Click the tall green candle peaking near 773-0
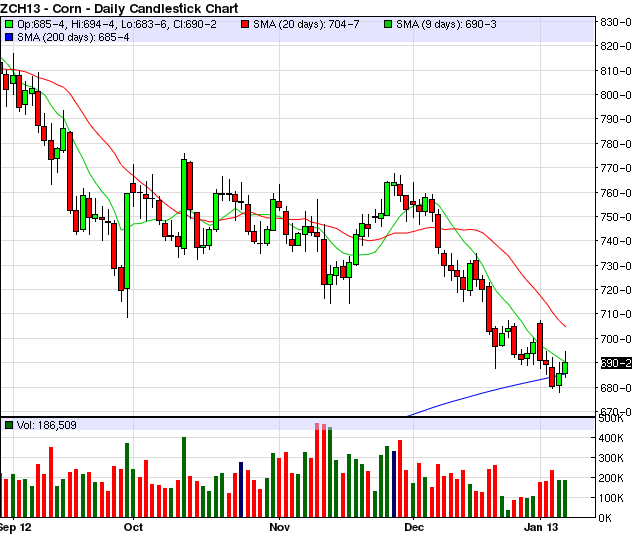Viewport: 640px width, 536px height. (184, 204)
